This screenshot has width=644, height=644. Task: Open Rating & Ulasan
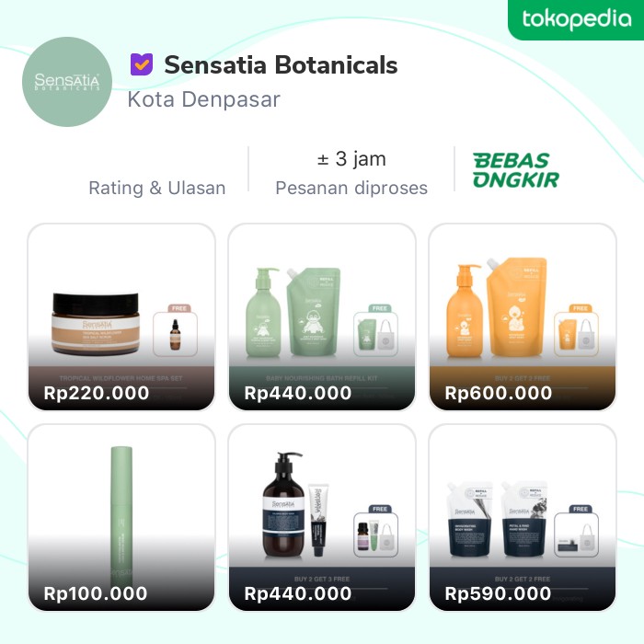(156, 188)
